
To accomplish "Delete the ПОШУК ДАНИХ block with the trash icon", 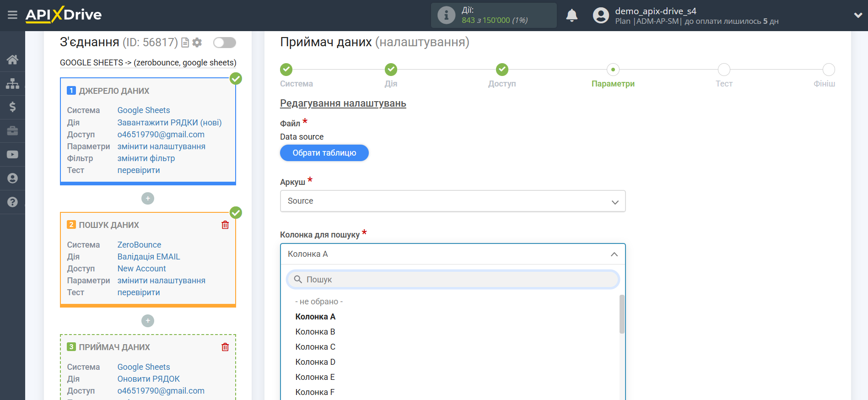I will [x=225, y=225].
